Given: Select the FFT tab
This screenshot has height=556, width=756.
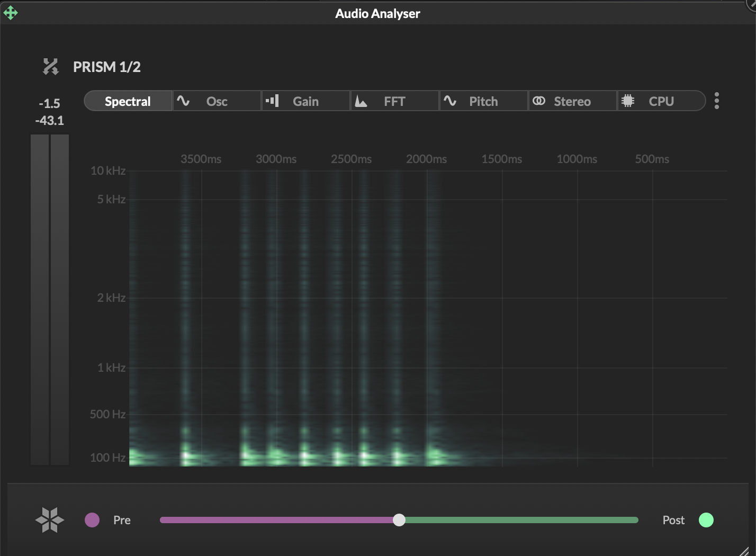Looking at the screenshot, I should [x=395, y=101].
